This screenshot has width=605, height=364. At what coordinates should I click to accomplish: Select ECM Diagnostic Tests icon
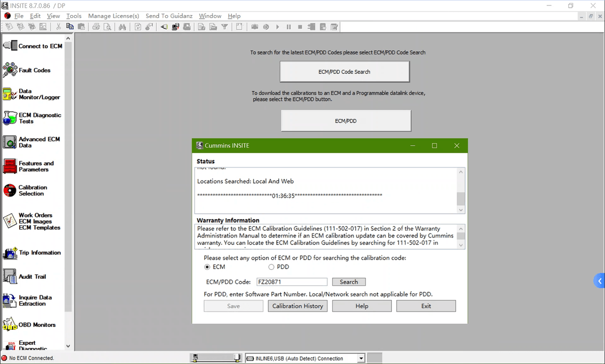[10, 118]
